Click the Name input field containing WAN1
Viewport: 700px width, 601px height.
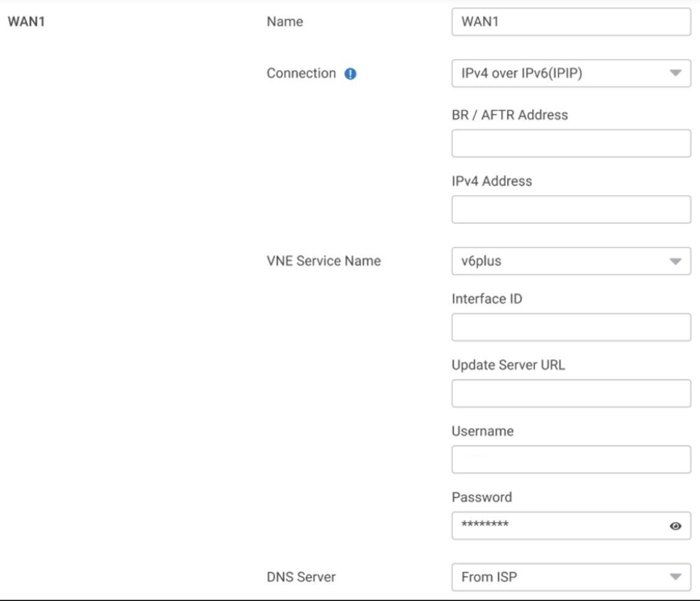tap(571, 22)
